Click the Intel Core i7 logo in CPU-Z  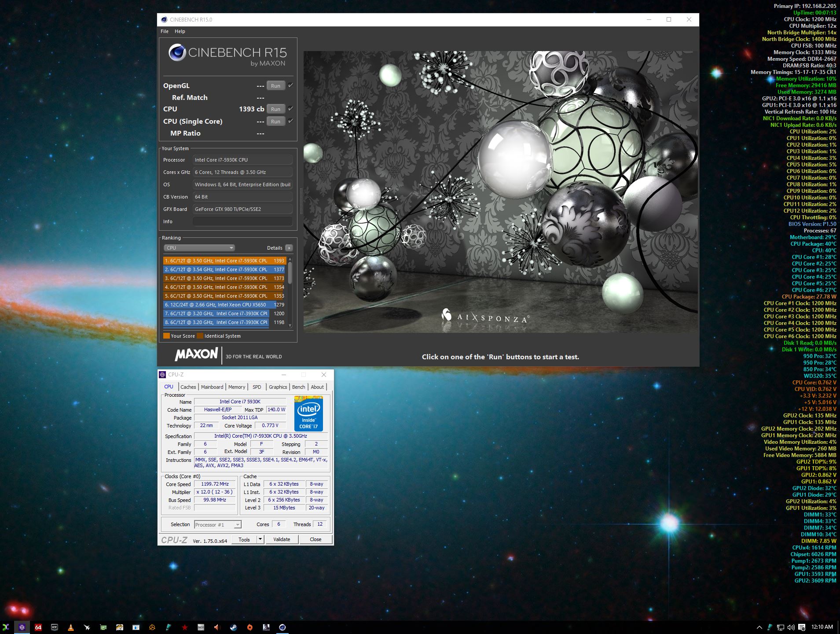coord(308,414)
